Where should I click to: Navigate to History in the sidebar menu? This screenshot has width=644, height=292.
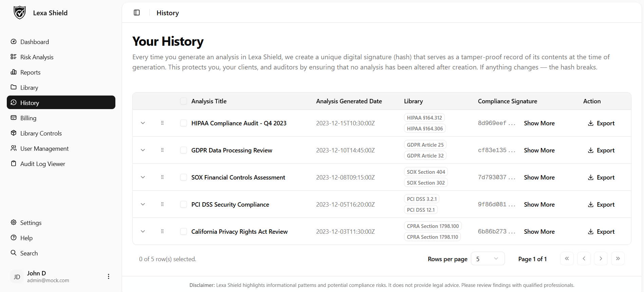pos(30,103)
